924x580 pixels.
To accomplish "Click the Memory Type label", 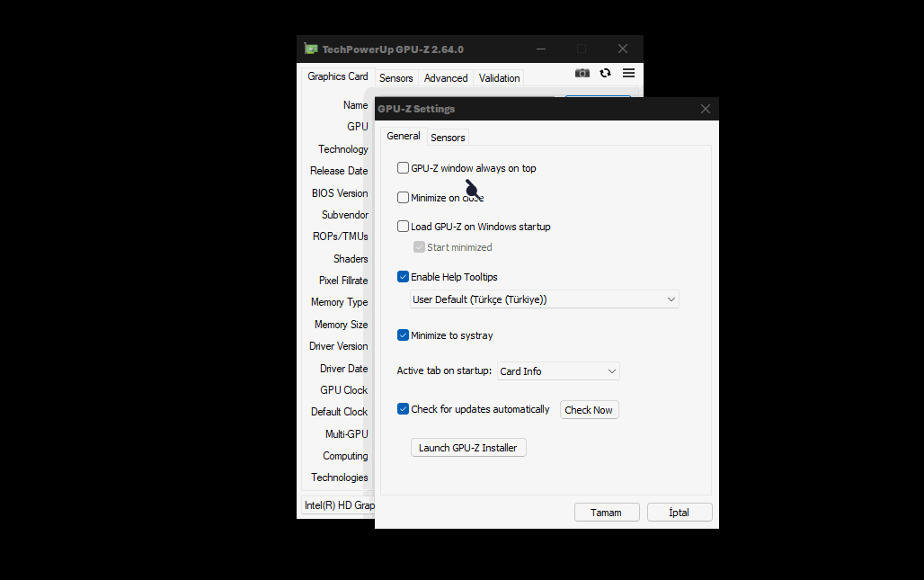I will click(340, 302).
